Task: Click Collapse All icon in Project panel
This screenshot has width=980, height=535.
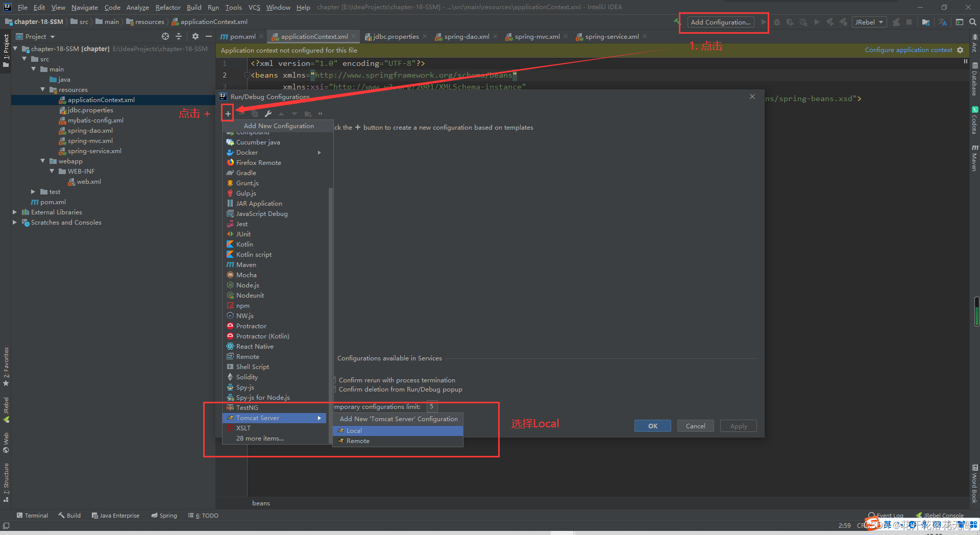Action: pyautogui.click(x=179, y=36)
